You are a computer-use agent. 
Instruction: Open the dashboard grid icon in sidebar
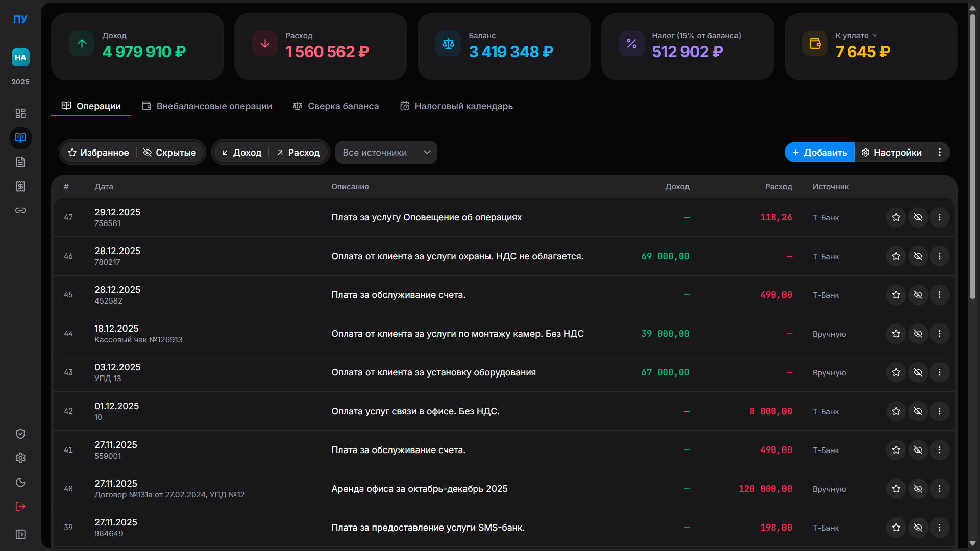pyautogui.click(x=20, y=113)
